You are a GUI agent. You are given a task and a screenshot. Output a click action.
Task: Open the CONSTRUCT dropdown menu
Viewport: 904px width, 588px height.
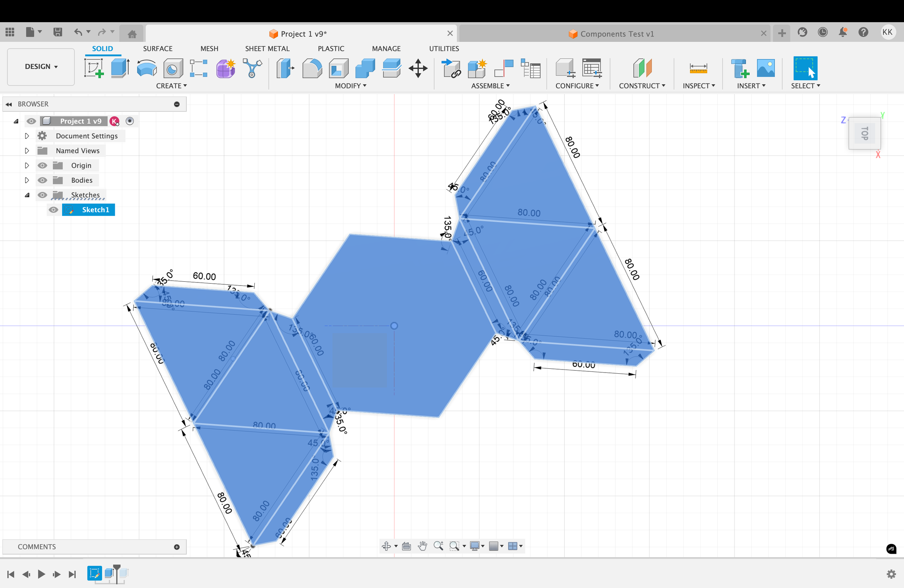point(641,86)
